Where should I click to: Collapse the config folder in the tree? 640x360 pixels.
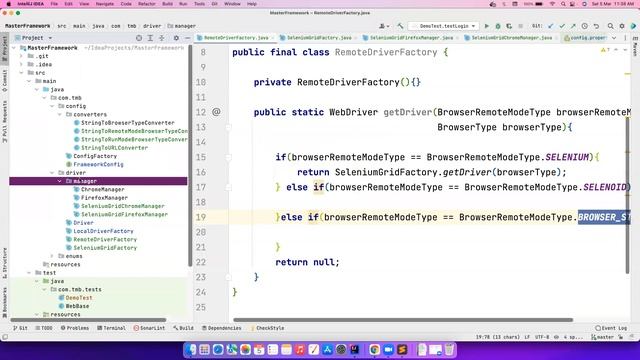[52, 106]
